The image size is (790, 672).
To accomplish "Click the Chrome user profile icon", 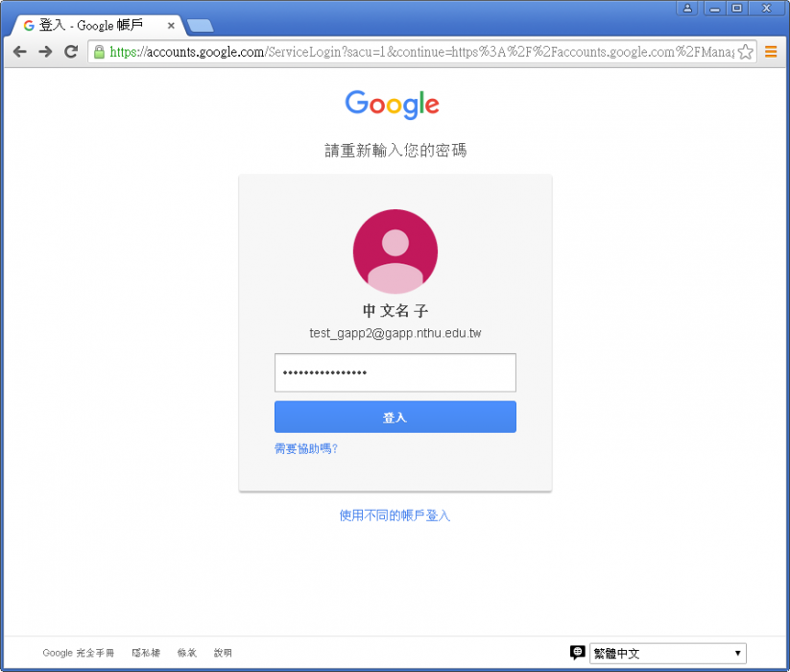I will (687, 8).
